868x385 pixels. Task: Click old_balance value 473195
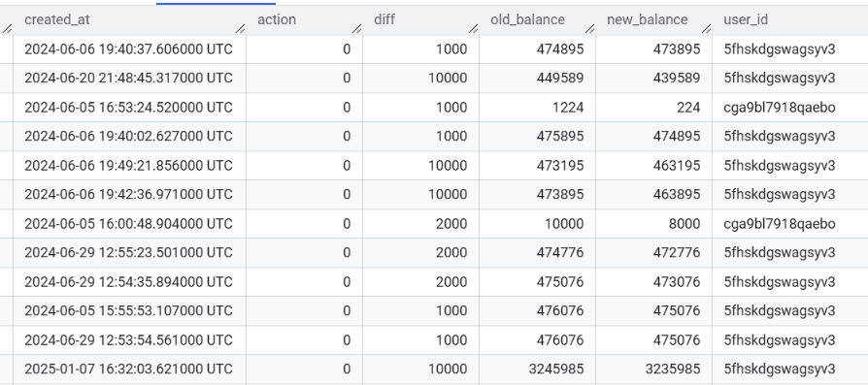pos(559,166)
